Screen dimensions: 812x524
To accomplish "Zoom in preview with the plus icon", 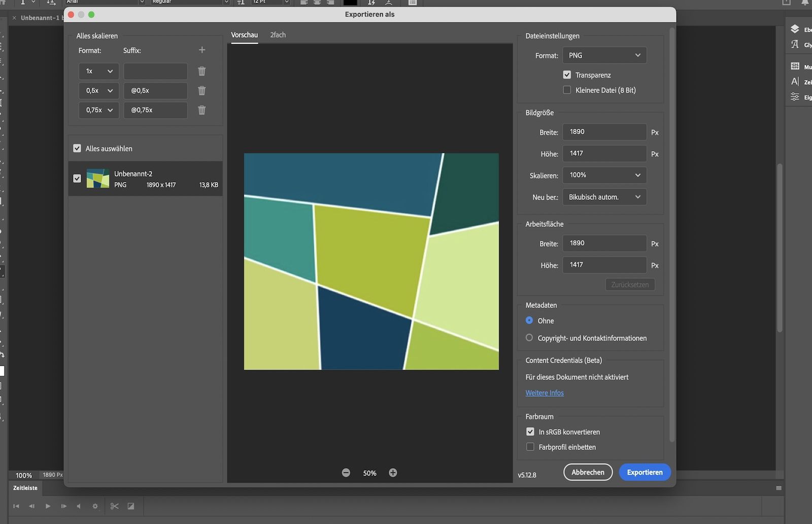I will (393, 473).
